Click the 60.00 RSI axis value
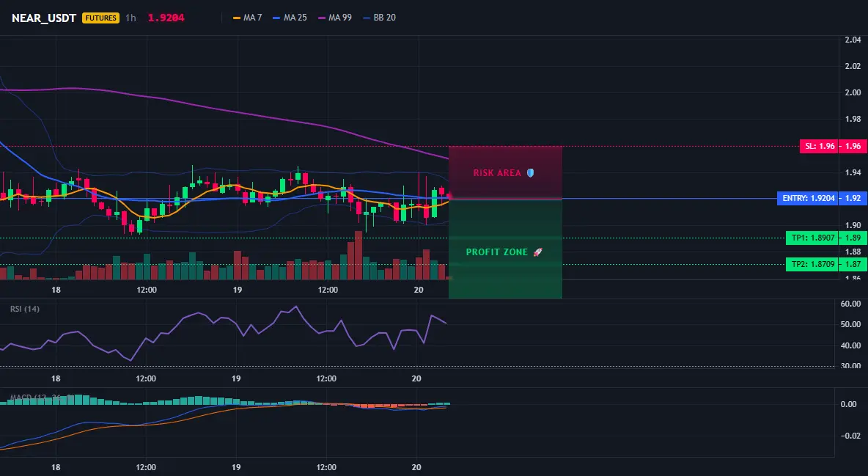 [x=851, y=304]
